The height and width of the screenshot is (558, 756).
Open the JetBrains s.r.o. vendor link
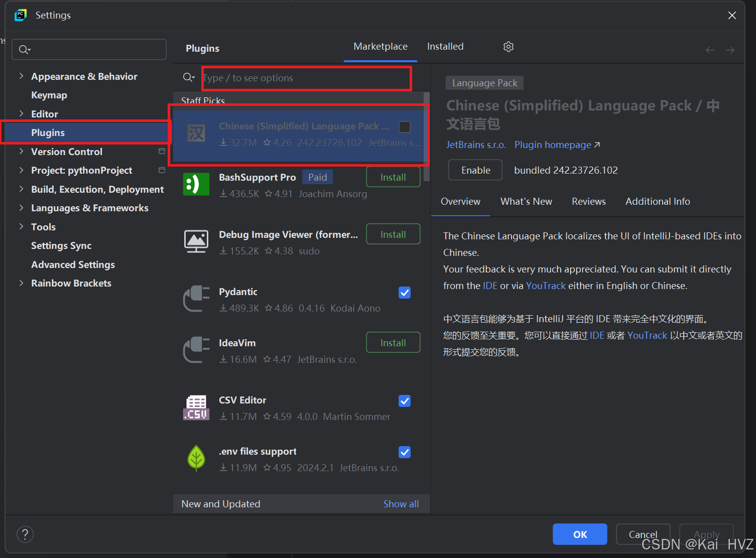tap(476, 145)
